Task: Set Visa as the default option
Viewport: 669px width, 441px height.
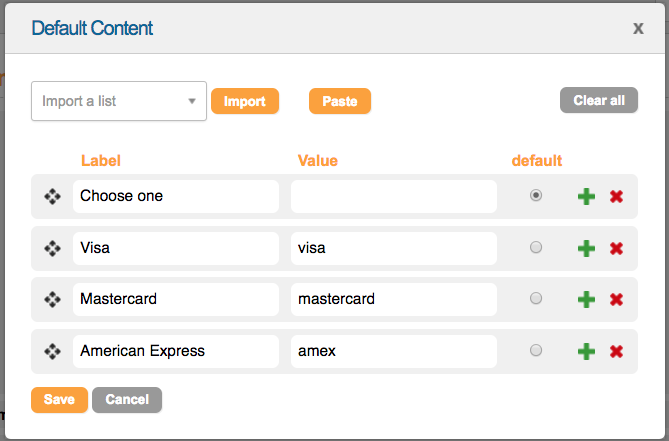Action: click(x=536, y=247)
